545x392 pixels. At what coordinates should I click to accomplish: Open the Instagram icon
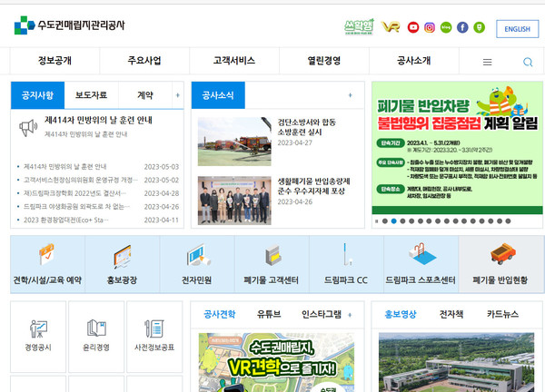430,27
